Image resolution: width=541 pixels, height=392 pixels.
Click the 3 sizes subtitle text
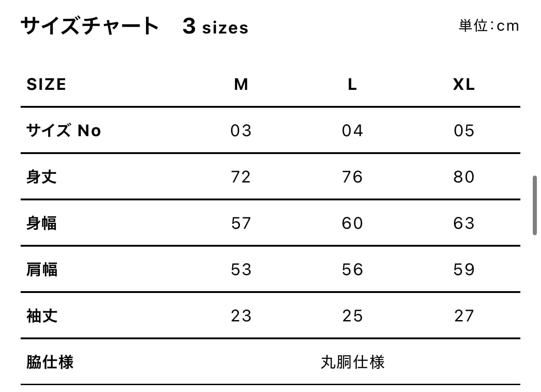click(215, 27)
